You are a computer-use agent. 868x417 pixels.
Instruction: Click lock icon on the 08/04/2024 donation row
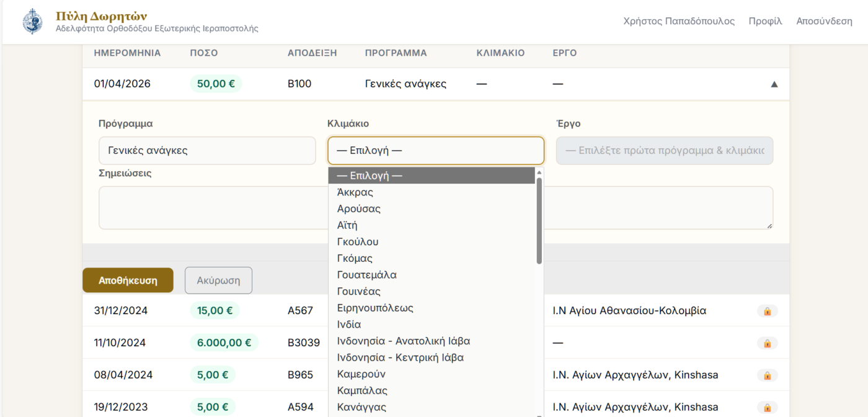(767, 375)
